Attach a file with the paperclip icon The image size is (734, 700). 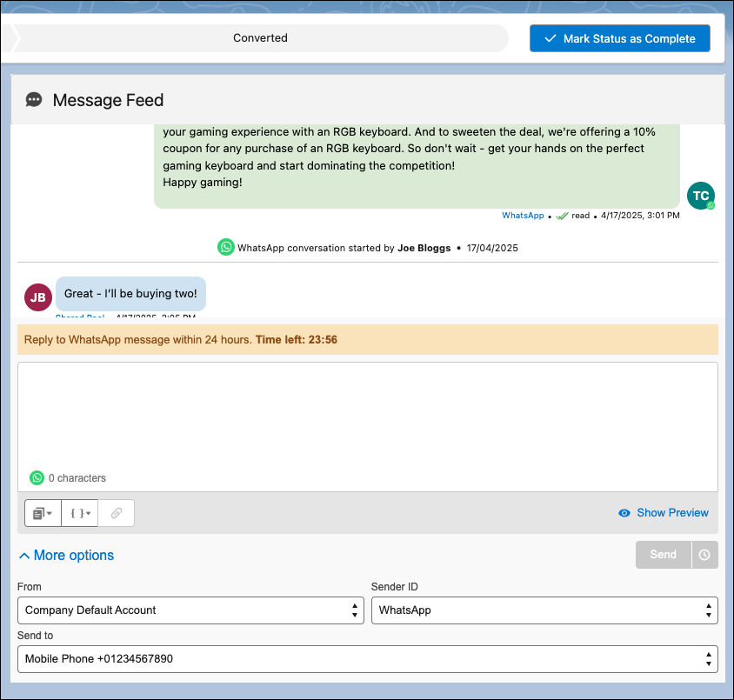click(116, 513)
